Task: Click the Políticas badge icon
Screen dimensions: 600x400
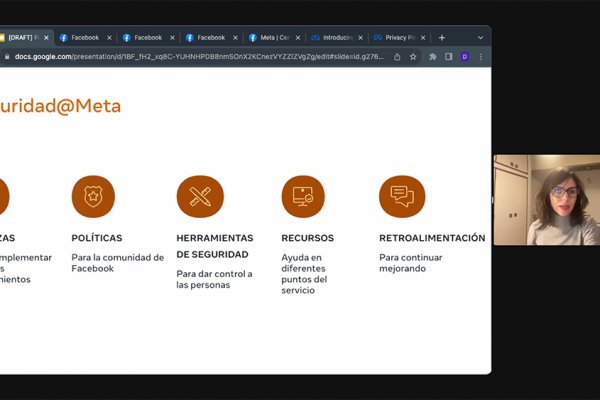Action: (x=93, y=196)
